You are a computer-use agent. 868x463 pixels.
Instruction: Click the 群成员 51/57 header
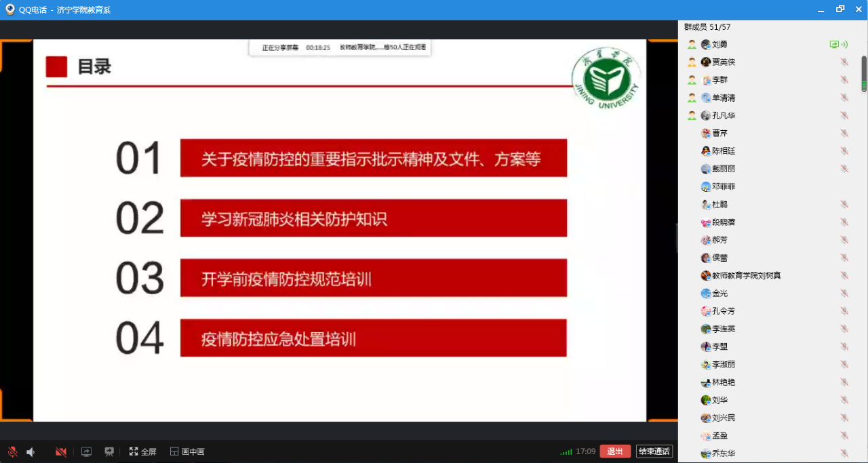pos(707,27)
